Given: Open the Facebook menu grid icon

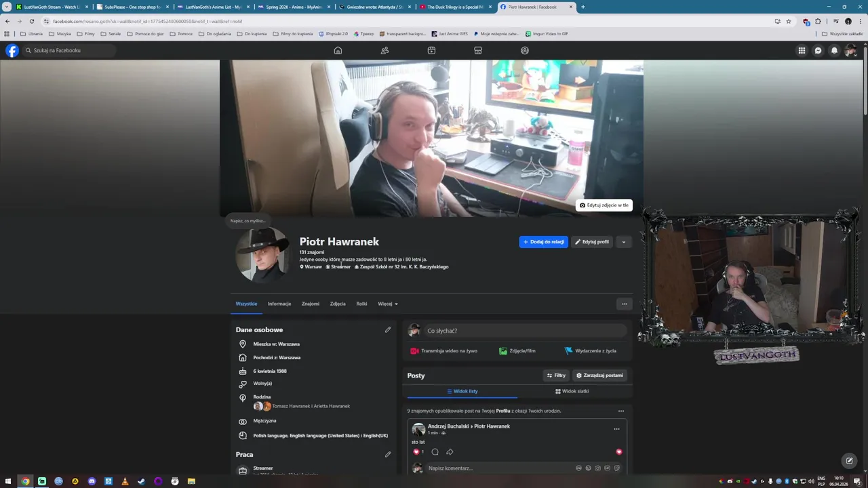Looking at the screenshot, I should tap(802, 50).
